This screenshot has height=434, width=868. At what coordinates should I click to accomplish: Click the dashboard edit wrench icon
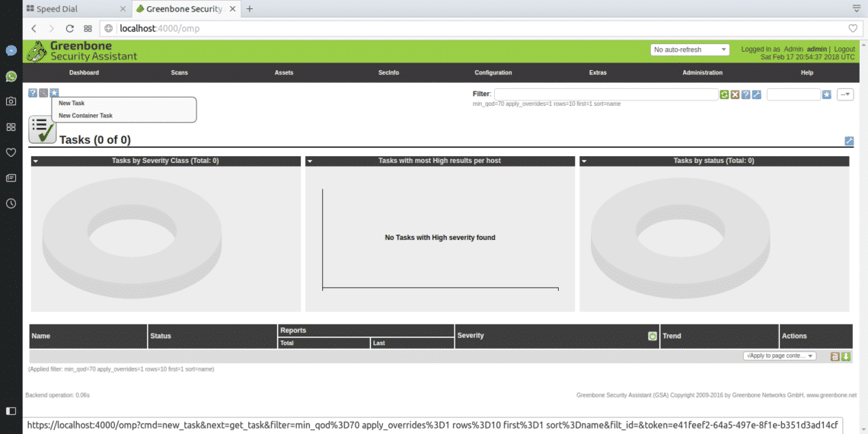849,141
